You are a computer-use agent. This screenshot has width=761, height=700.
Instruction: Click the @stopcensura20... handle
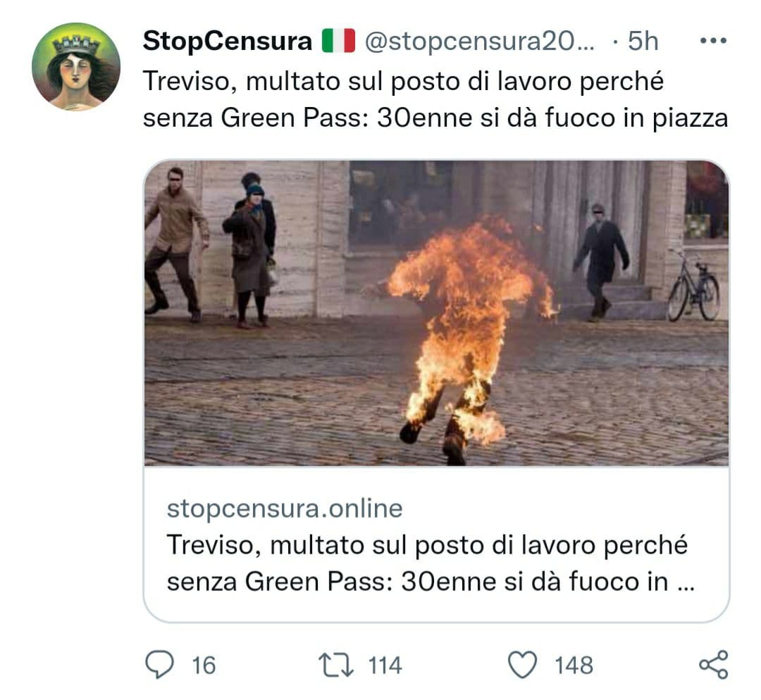tap(479, 42)
